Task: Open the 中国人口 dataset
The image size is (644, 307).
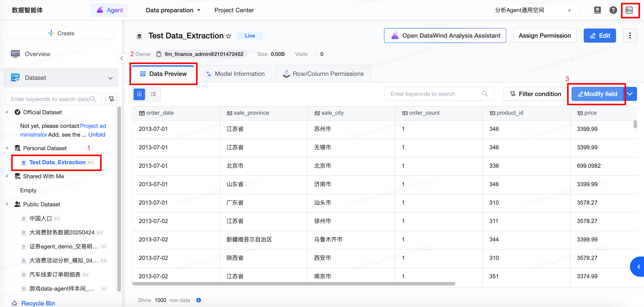Action: click(41, 218)
